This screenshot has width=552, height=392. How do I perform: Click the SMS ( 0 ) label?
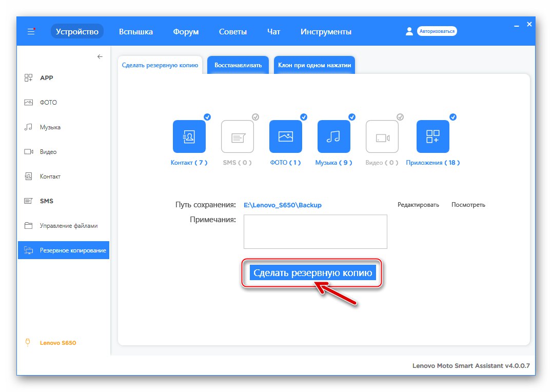coord(238,163)
